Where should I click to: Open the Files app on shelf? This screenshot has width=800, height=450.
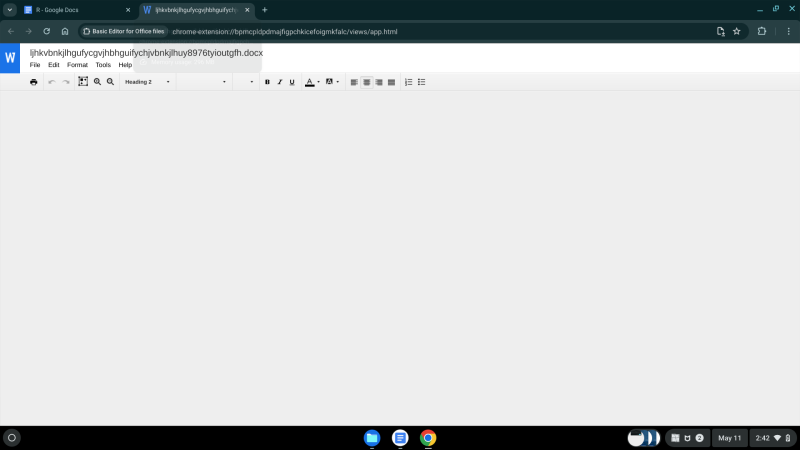pos(372,438)
